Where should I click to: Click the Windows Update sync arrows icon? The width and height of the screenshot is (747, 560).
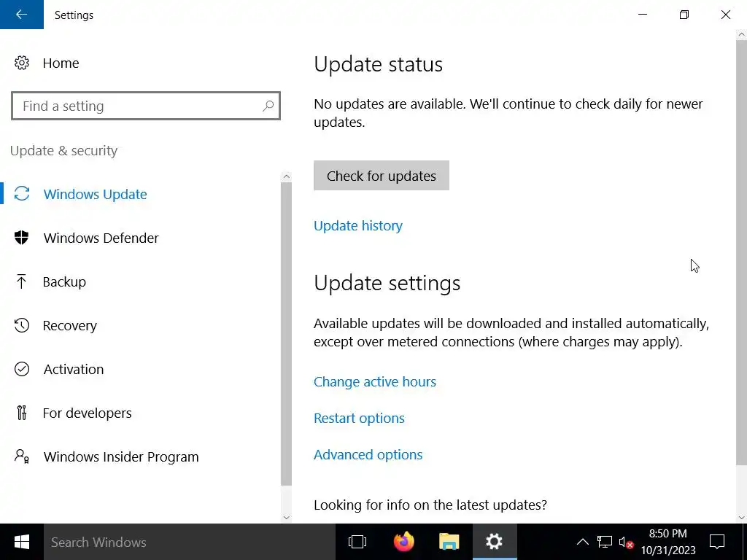pos(21,194)
